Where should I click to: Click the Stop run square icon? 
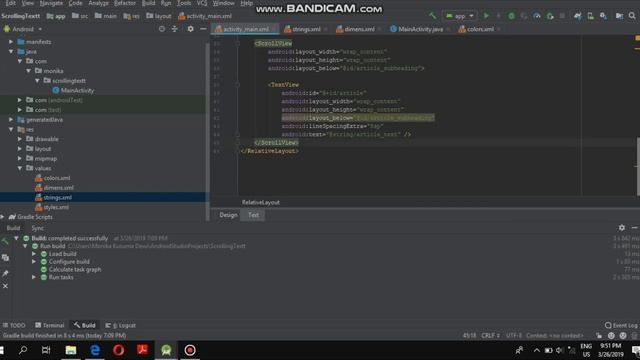[562, 16]
